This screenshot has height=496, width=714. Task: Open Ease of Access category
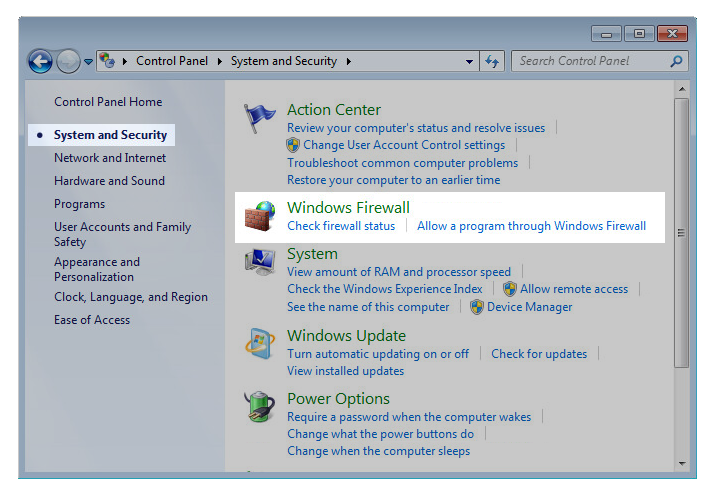92,320
